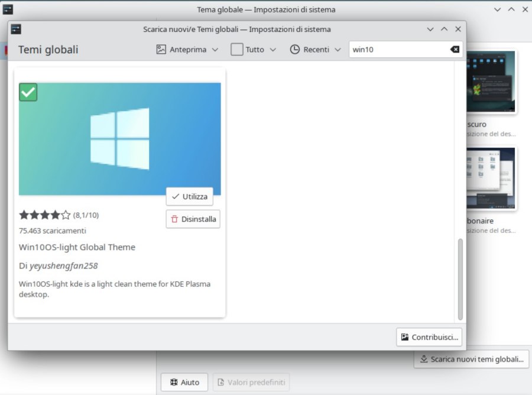Click the disabled Valori predefiniti button

click(x=251, y=383)
